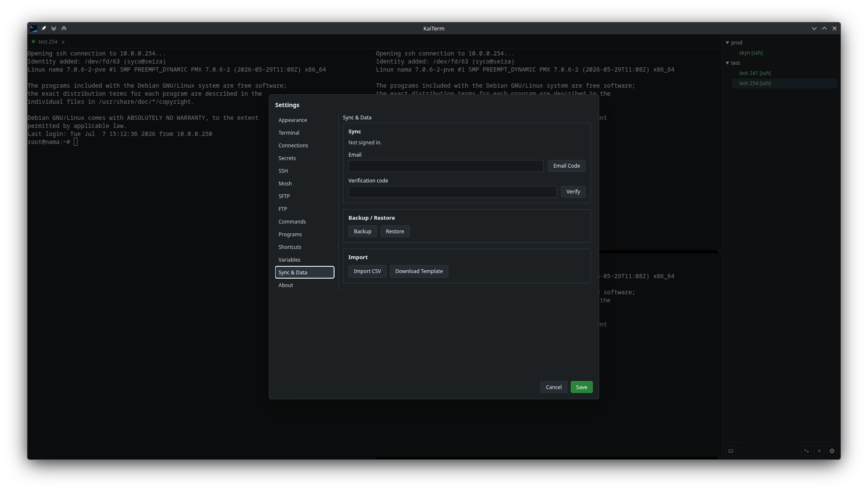868x492 pixels.
Task: Click the double-plus add icon
Action: 807,451
